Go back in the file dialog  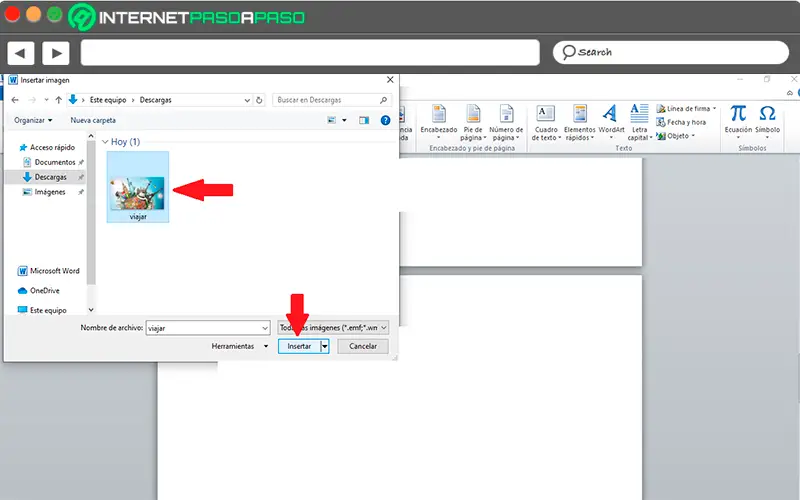[15, 100]
